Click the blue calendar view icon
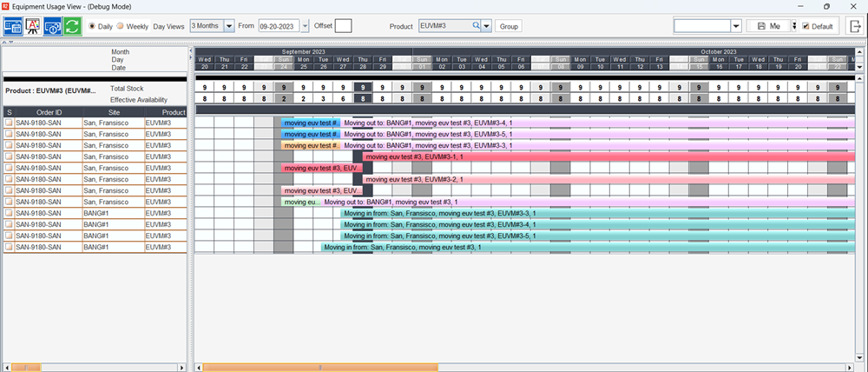 pos(13,26)
